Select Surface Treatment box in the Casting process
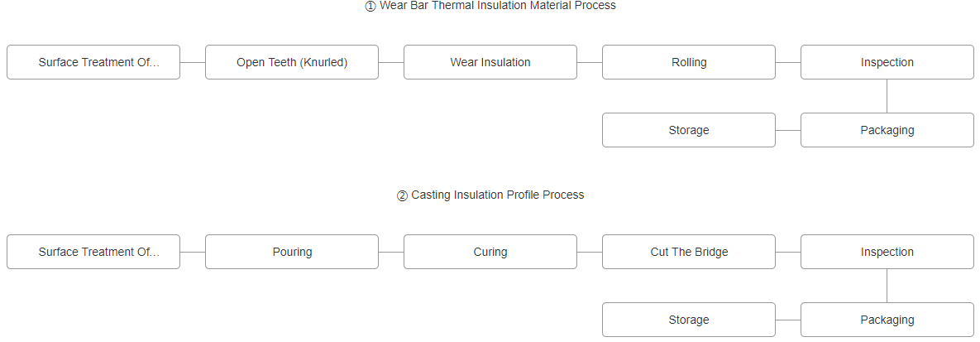 coord(93,252)
